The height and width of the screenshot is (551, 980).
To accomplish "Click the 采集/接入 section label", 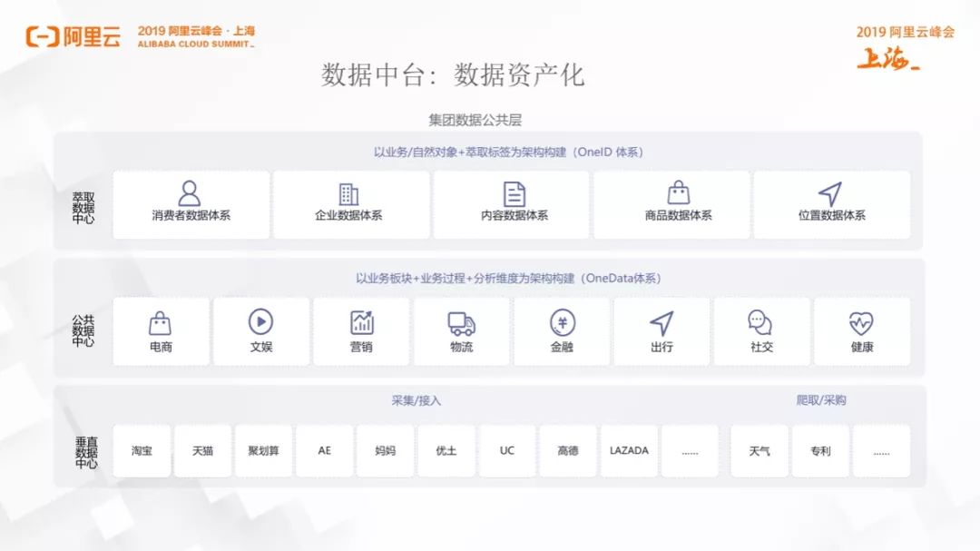I will coord(416,400).
